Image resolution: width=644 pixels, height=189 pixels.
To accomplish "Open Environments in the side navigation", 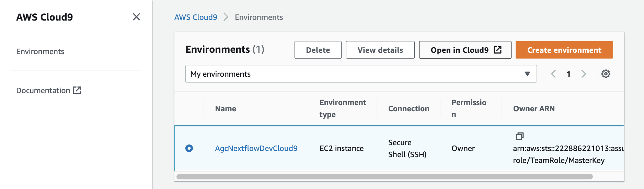I will (40, 51).
